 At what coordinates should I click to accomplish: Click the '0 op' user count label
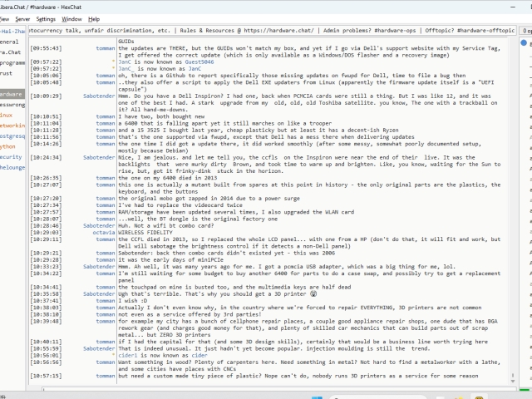click(526, 31)
